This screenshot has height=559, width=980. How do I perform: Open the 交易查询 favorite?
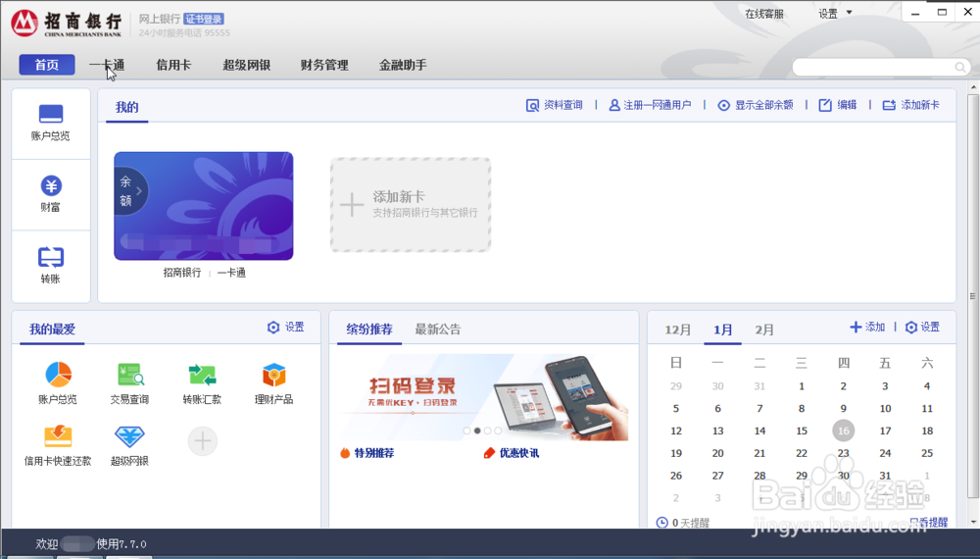tap(130, 382)
